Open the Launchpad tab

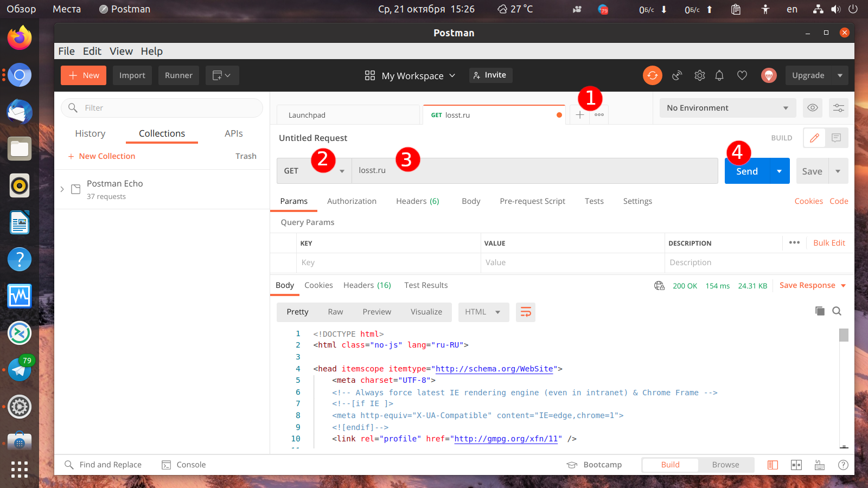tap(348, 115)
